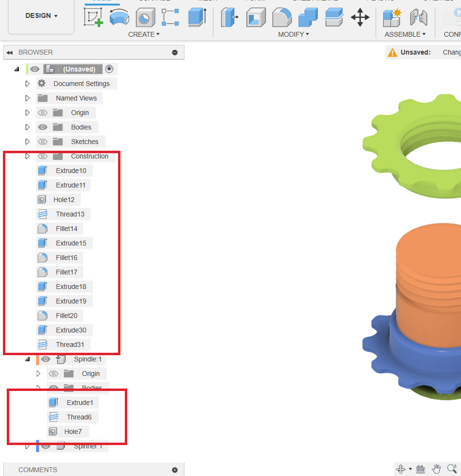Click the New Component icon in Assemble

coord(392,17)
